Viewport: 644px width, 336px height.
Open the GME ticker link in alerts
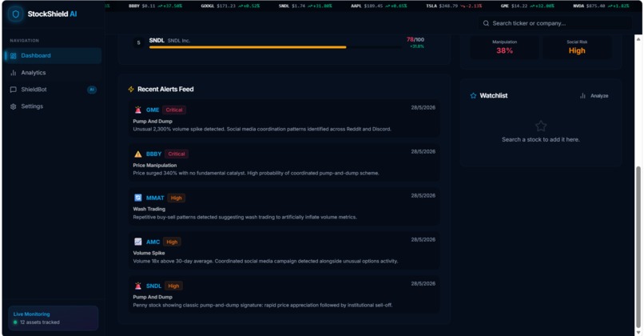153,110
